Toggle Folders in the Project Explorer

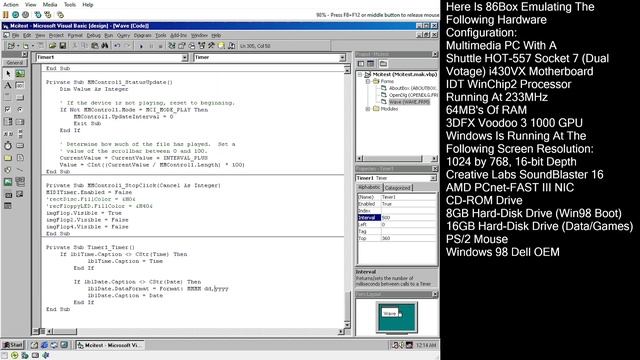(383, 64)
